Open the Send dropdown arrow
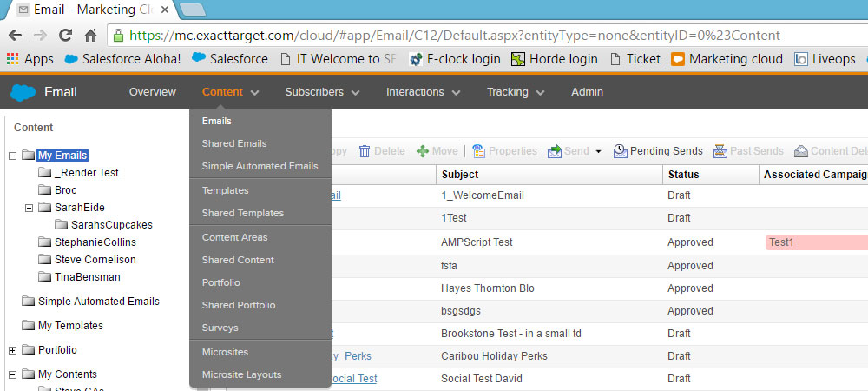Screen dimensions: 868x391 598,151
